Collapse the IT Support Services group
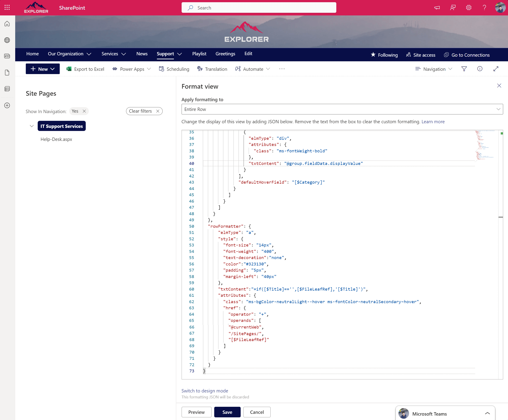 click(x=32, y=126)
